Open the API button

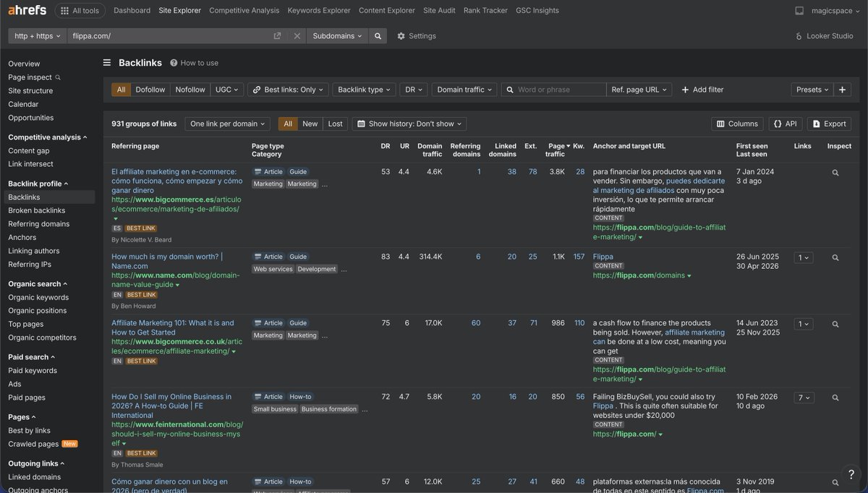[785, 124]
